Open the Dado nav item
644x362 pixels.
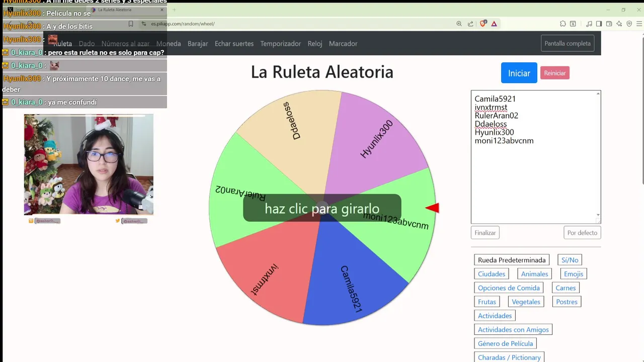click(87, 44)
